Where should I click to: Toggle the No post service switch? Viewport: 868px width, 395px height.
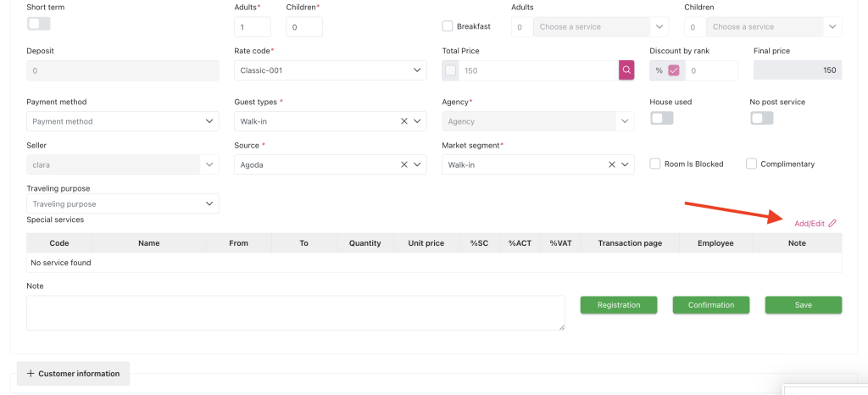pyautogui.click(x=761, y=118)
